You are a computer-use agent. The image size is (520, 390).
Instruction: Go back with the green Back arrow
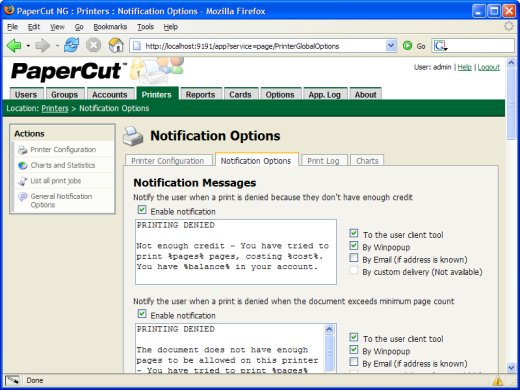(14, 46)
